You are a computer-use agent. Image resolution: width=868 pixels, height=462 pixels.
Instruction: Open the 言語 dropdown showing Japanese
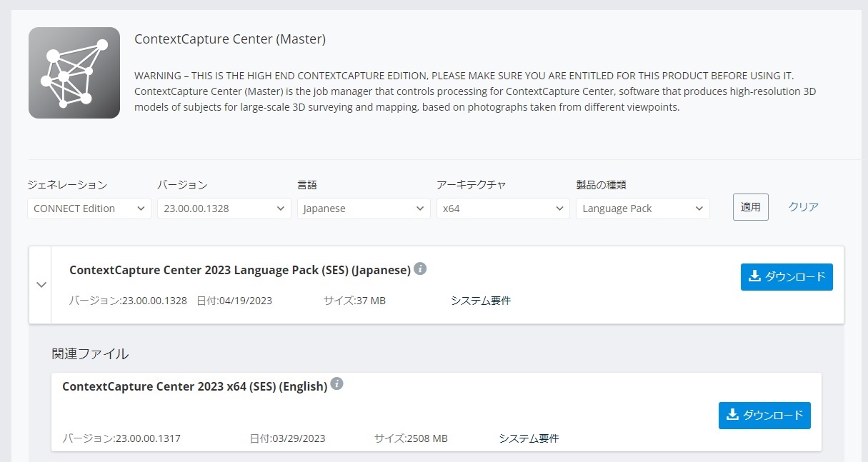click(364, 209)
